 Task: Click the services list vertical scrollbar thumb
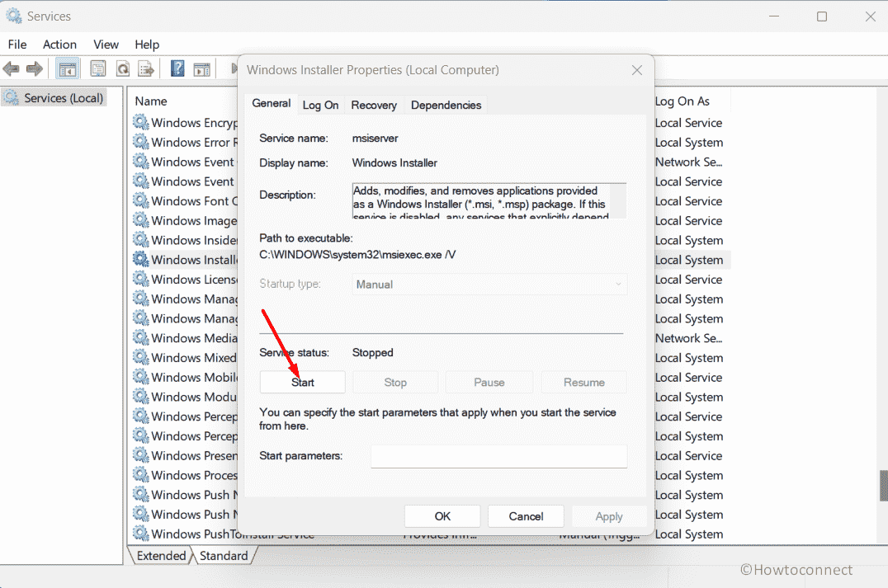click(884, 486)
